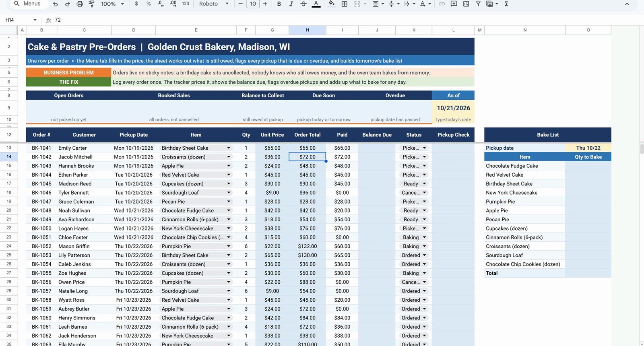Decrease decimal places icon

pos(161,4)
